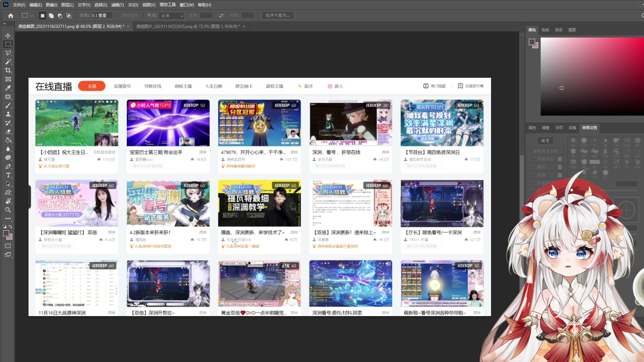644x362 pixels.
Task: Select the 306 size brush preset
Action: coord(573,164)
